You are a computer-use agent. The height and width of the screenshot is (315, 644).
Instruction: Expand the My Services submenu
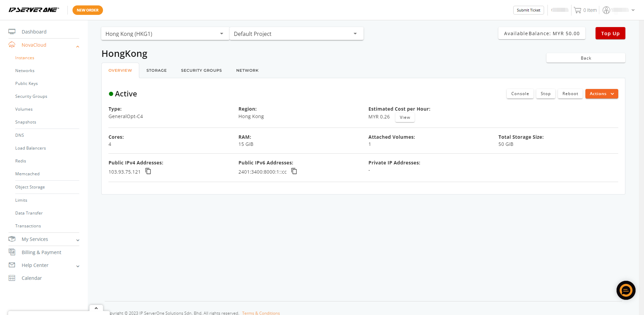[78, 240]
